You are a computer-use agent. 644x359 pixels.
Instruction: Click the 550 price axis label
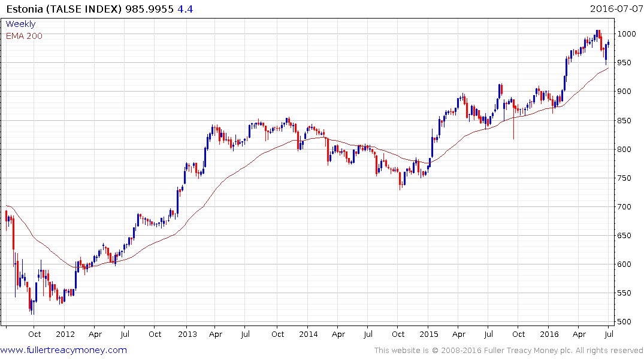[x=624, y=293]
